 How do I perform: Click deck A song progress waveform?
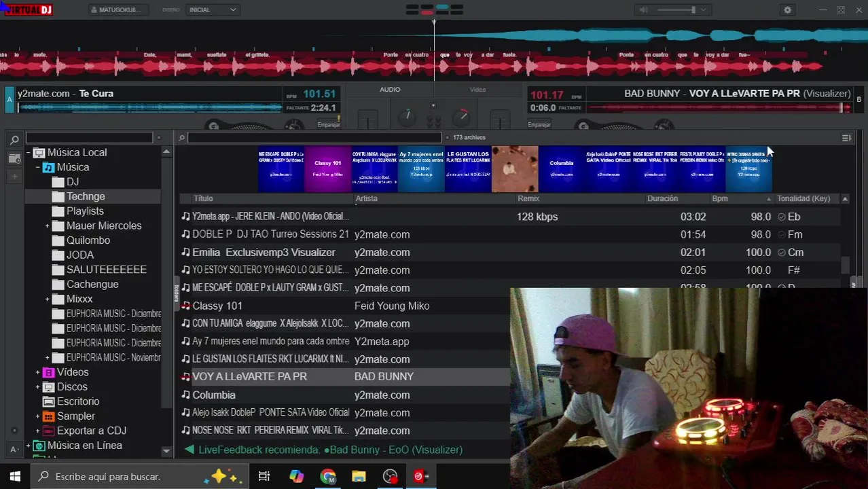pyautogui.click(x=149, y=107)
